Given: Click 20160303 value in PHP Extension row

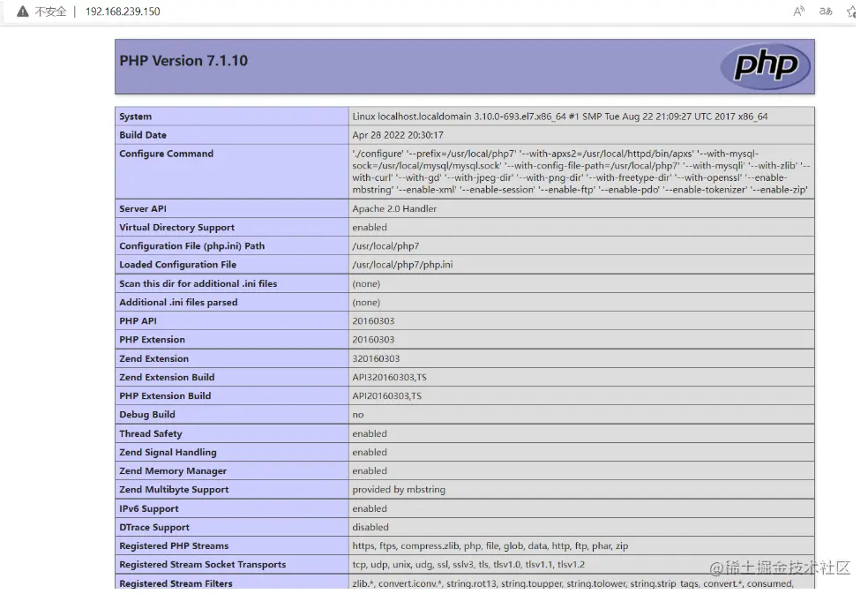Looking at the screenshot, I should tap(373, 339).
